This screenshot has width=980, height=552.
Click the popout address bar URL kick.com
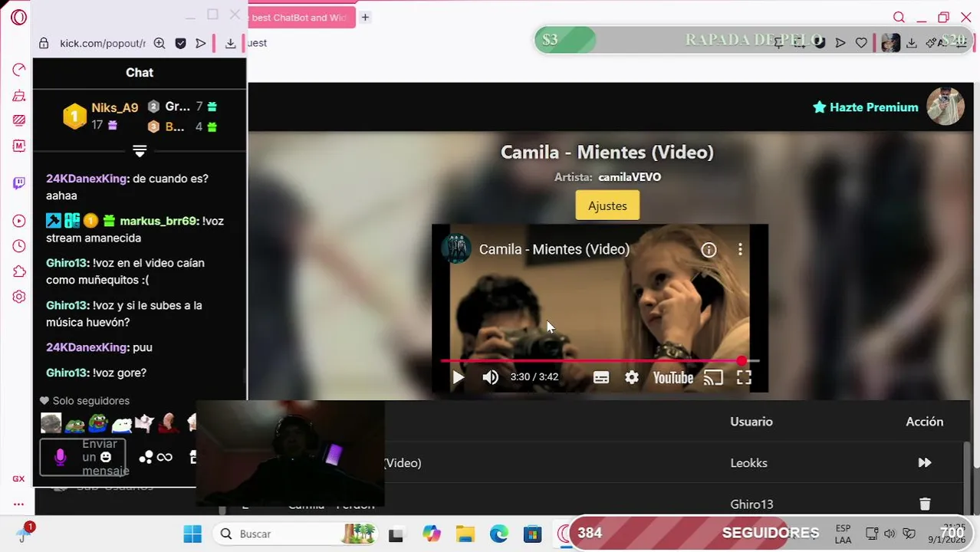coord(103,44)
